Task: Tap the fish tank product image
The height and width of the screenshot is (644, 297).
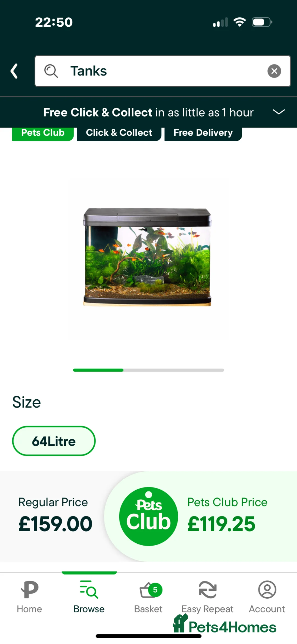Action: [x=147, y=257]
